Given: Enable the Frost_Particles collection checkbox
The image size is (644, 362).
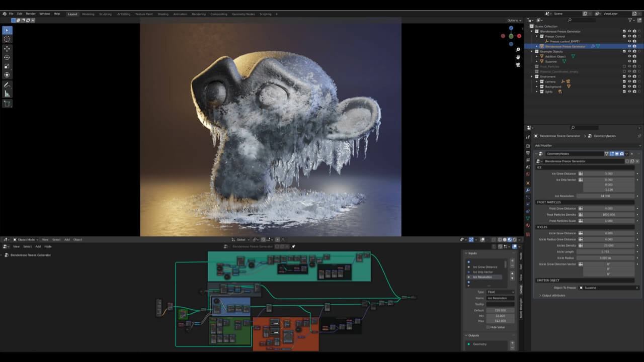Looking at the screenshot, I should (624, 66).
